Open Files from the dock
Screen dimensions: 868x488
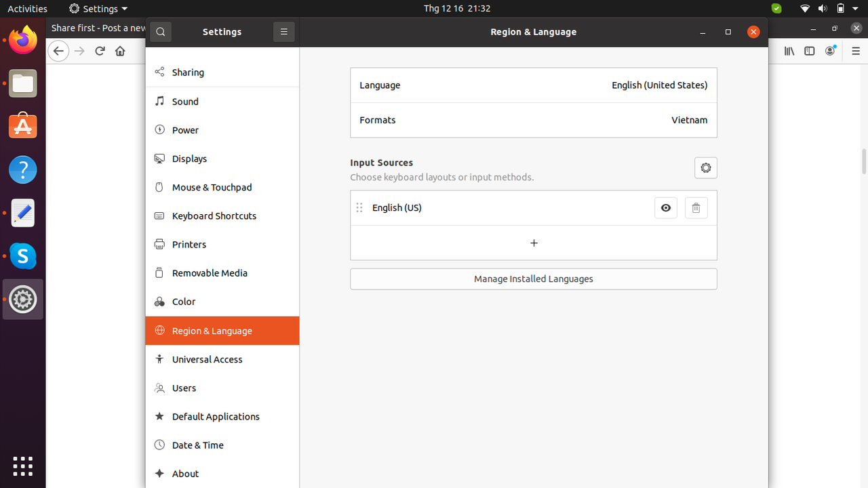point(23,83)
